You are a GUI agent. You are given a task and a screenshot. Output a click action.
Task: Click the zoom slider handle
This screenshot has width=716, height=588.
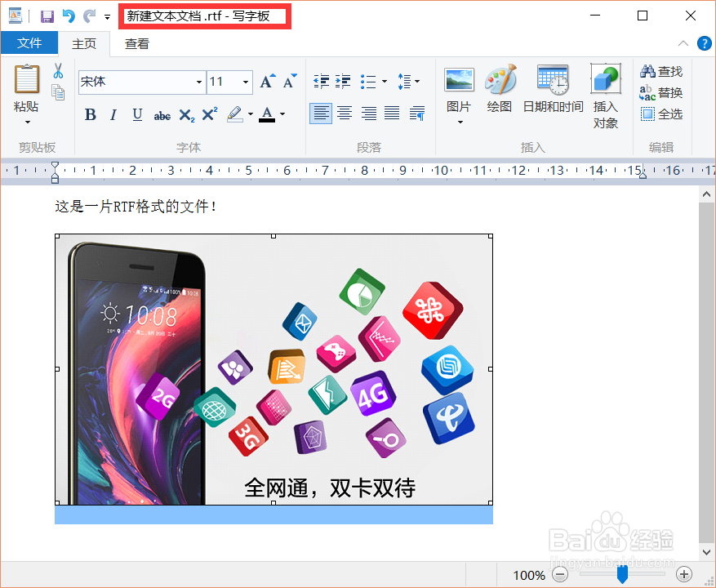point(622,574)
